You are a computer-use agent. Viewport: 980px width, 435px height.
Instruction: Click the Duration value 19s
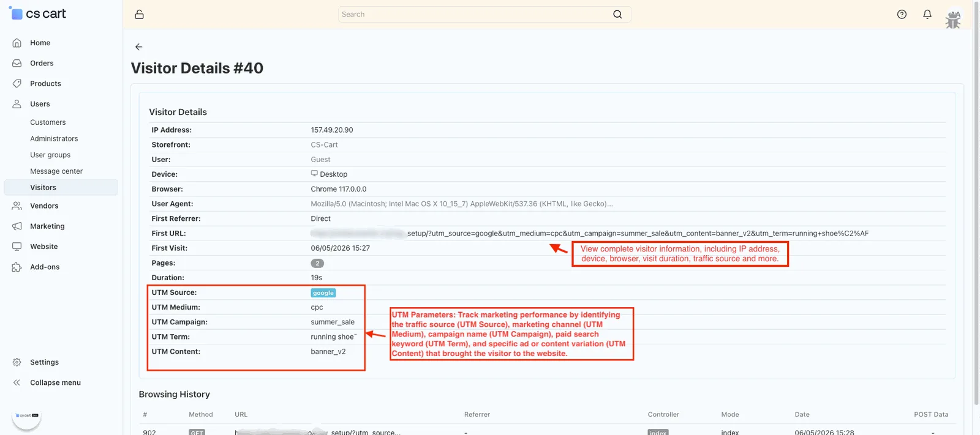[x=316, y=278]
